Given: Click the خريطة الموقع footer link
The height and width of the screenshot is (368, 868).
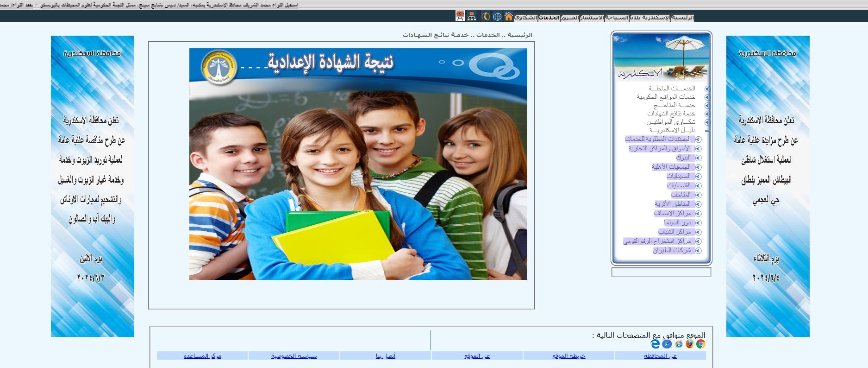Looking at the screenshot, I should point(569,356).
